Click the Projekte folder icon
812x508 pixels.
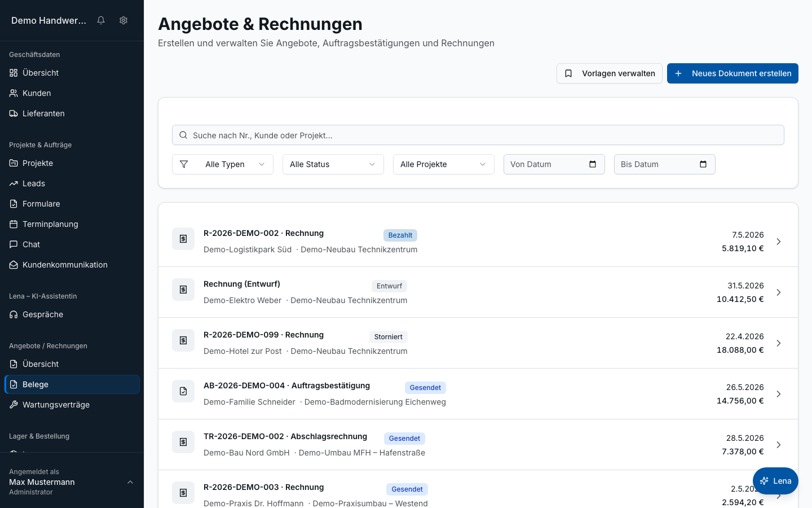point(14,163)
